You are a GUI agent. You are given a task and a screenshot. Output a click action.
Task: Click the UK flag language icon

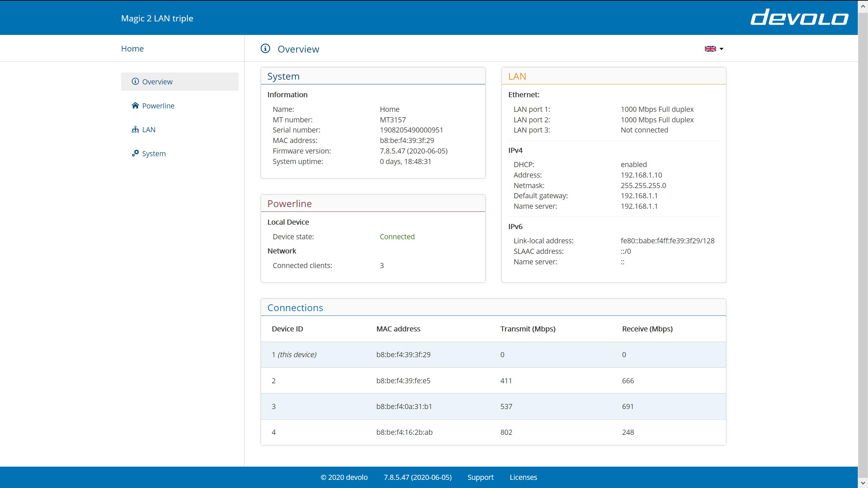pyautogui.click(x=710, y=49)
